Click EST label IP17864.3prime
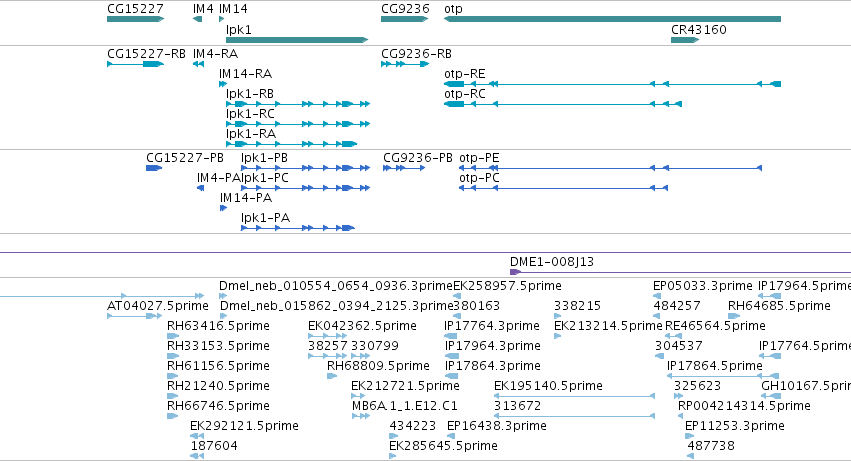 click(x=493, y=367)
